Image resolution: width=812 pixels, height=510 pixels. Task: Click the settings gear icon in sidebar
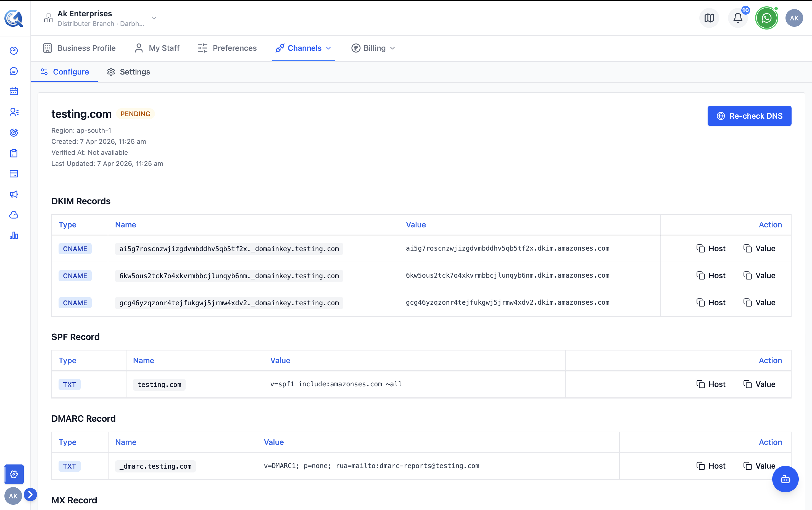tap(14, 474)
